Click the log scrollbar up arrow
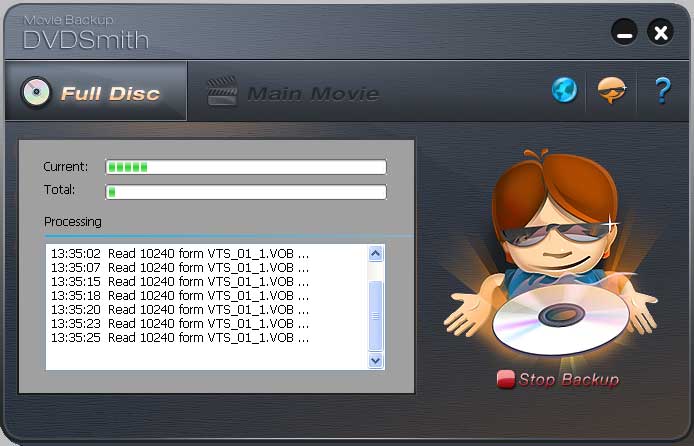This screenshot has height=446, width=694. 375,254
